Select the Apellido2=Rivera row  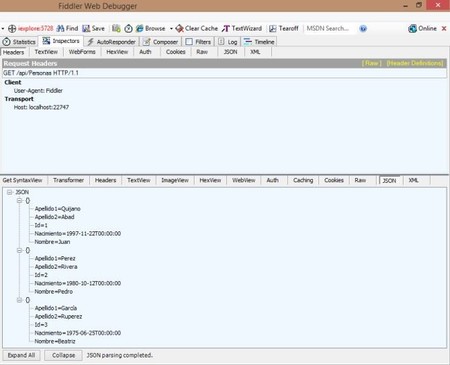coord(56,267)
